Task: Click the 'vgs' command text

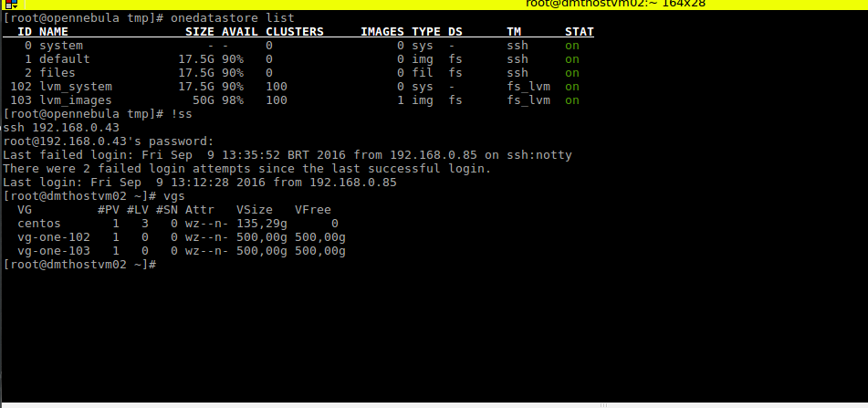Action: click(x=173, y=196)
